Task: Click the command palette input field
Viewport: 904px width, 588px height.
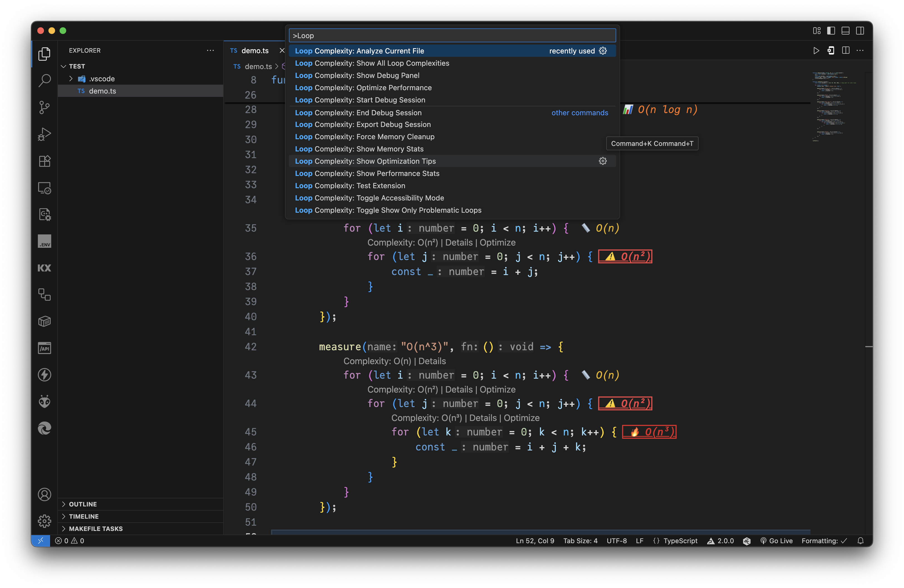Action: tap(452, 36)
